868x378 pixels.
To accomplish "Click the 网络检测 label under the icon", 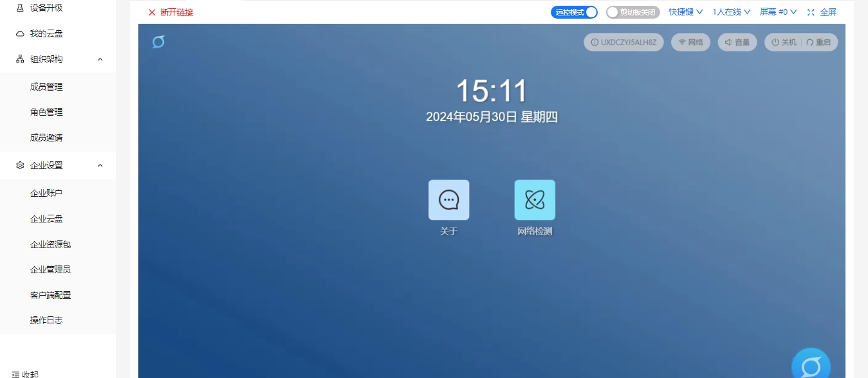I will 535,231.
